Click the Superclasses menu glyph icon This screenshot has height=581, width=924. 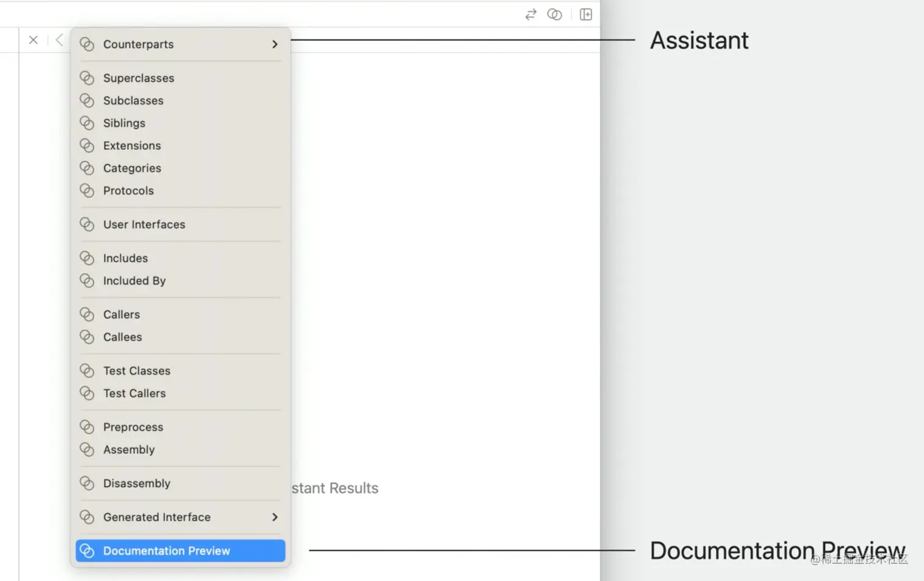87,78
